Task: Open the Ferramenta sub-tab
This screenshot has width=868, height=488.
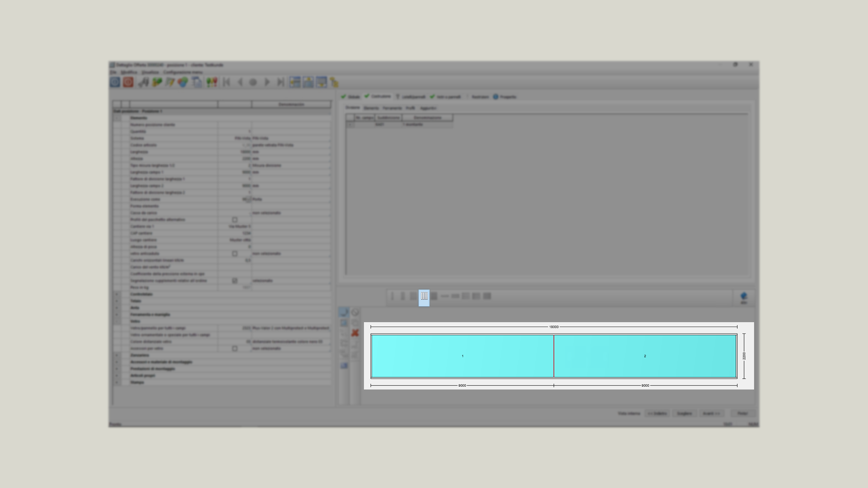Action: (x=392, y=108)
